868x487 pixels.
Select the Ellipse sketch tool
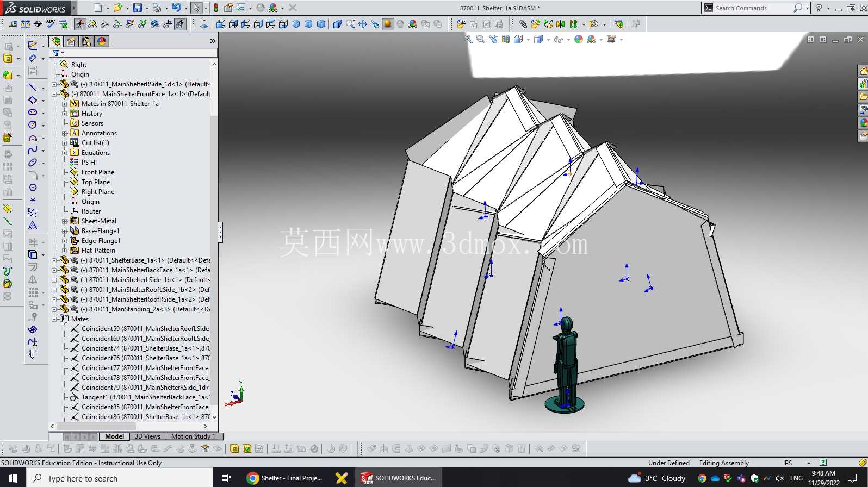click(33, 163)
